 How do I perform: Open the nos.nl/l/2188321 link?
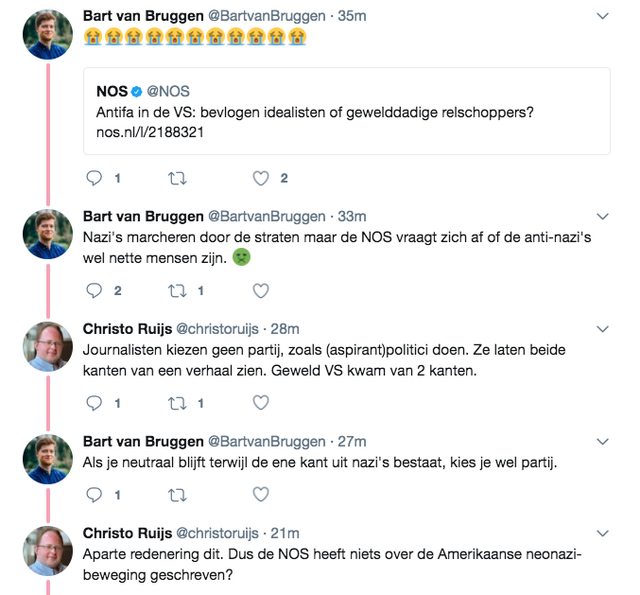(149, 130)
